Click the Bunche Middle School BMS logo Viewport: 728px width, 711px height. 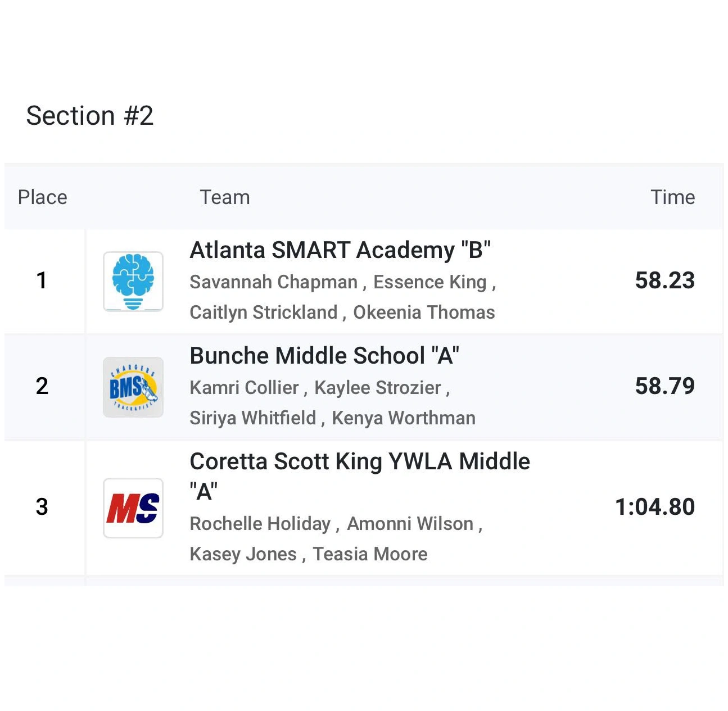(133, 387)
